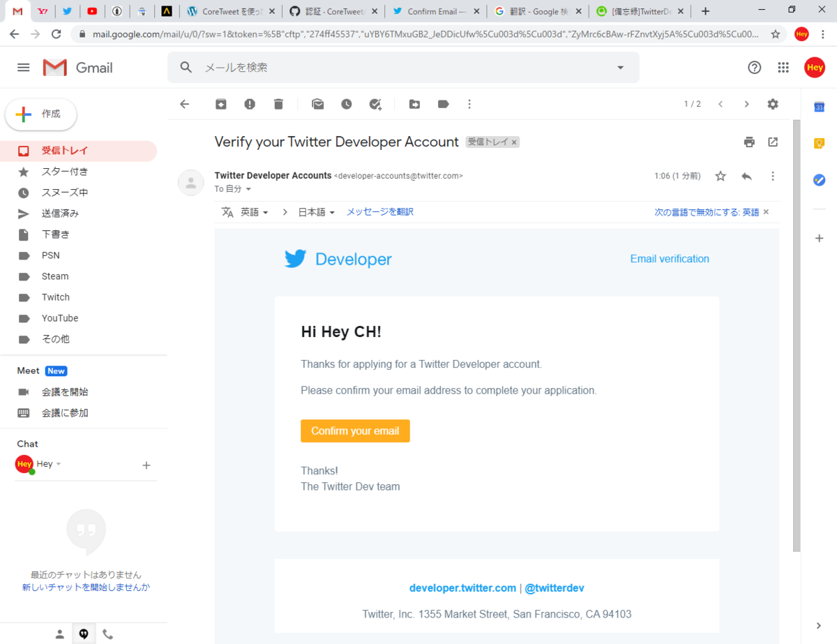The height and width of the screenshot is (644, 837).
Task: Open developer.twitter.com link
Action: pos(462,588)
